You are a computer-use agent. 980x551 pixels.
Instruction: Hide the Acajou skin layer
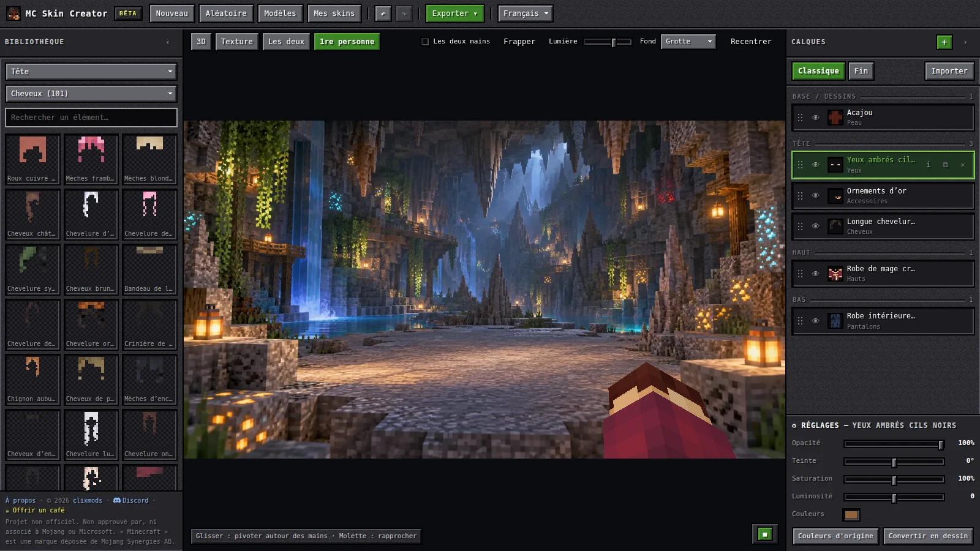pos(815,118)
